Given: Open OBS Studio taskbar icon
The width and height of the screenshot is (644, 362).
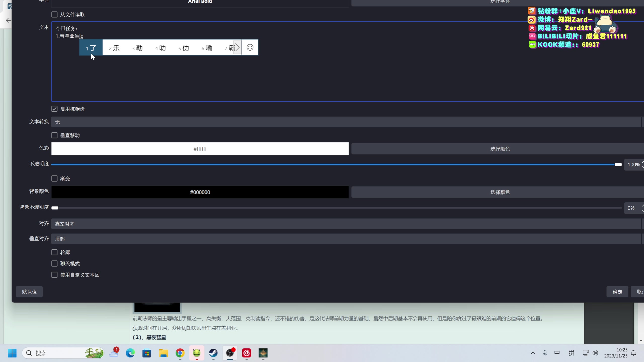Looking at the screenshot, I should tap(230, 353).
